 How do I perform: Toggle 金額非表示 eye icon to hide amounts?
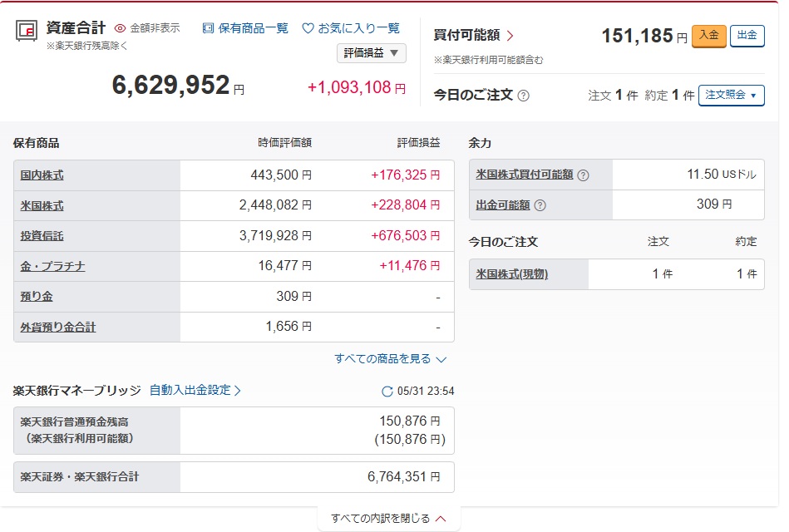(x=120, y=28)
